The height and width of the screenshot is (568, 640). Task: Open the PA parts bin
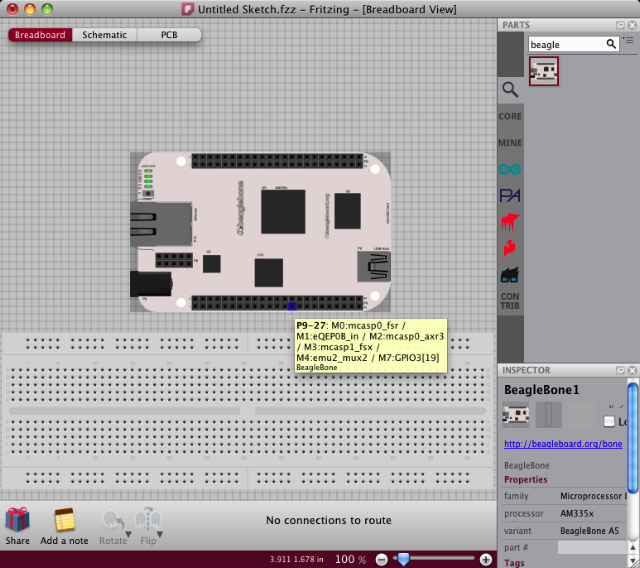(510, 195)
